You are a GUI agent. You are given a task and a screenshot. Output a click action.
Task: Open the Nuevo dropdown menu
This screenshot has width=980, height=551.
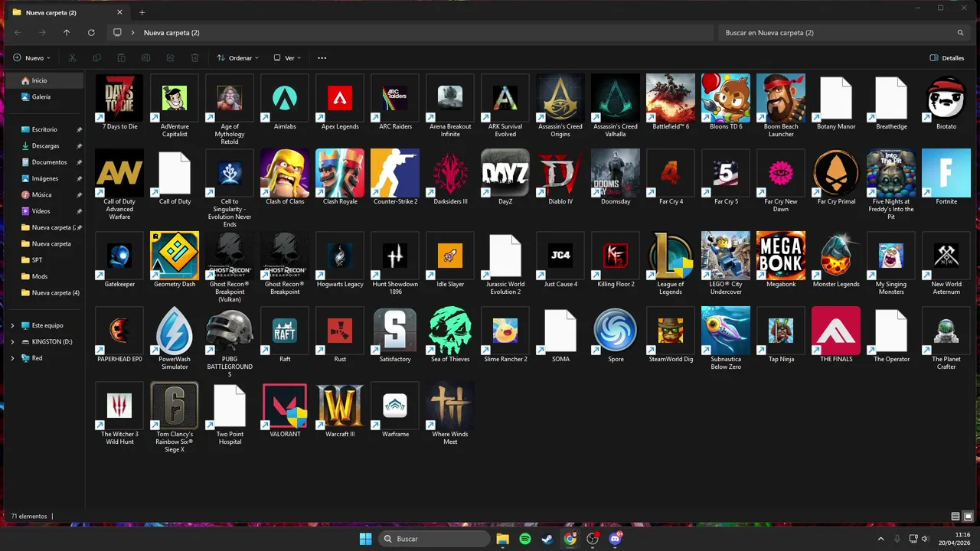point(31,57)
